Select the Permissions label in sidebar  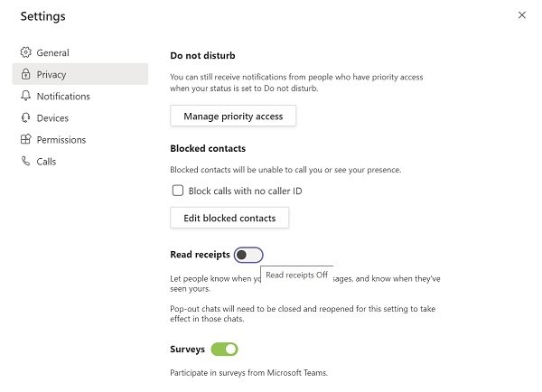point(61,140)
